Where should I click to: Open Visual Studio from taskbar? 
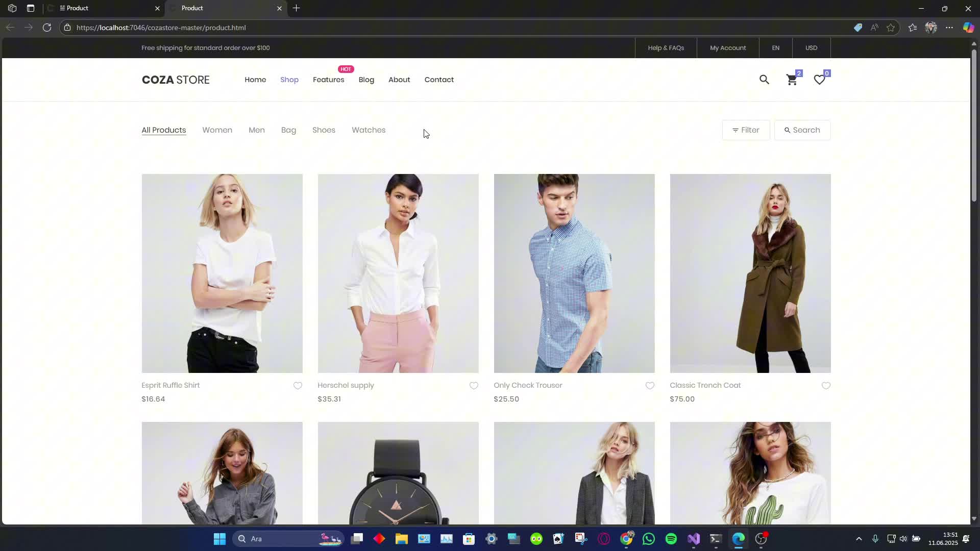pyautogui.click(x=694, y=539)
